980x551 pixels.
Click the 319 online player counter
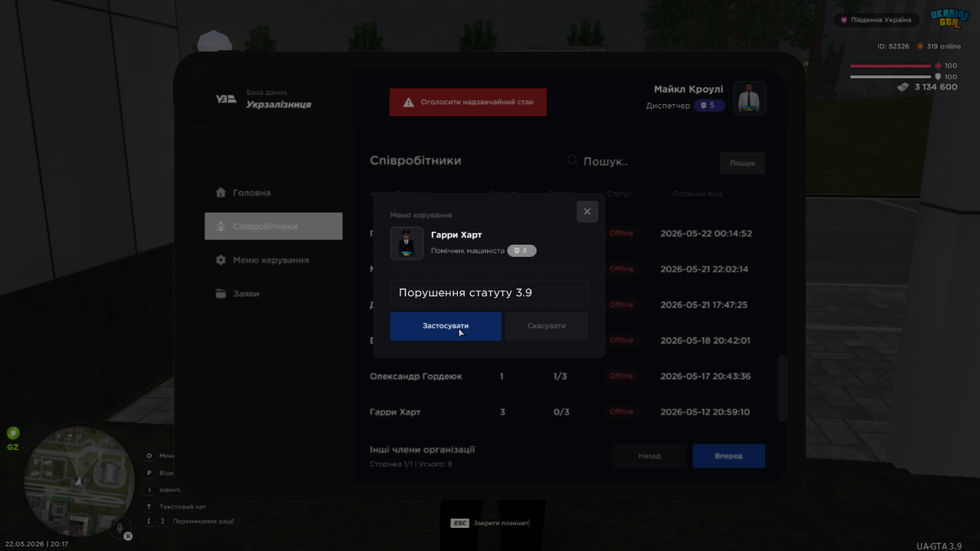click(939, 47)
